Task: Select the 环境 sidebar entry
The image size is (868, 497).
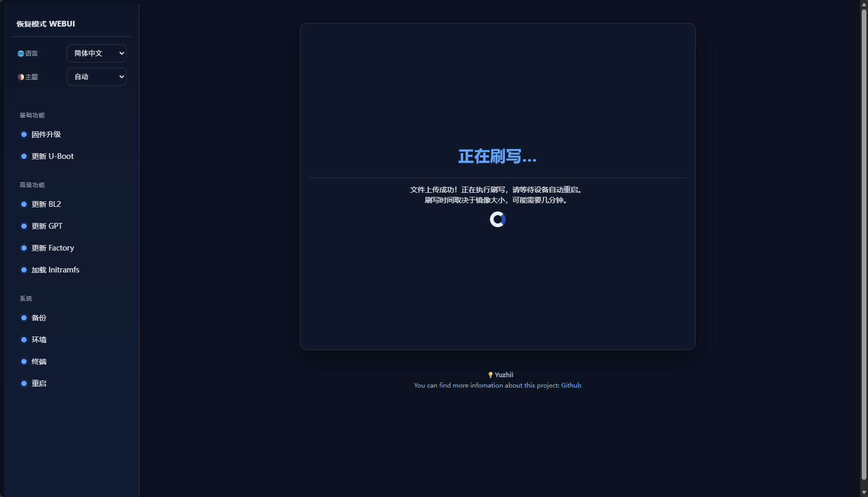Action: click(x=39, y=340)
